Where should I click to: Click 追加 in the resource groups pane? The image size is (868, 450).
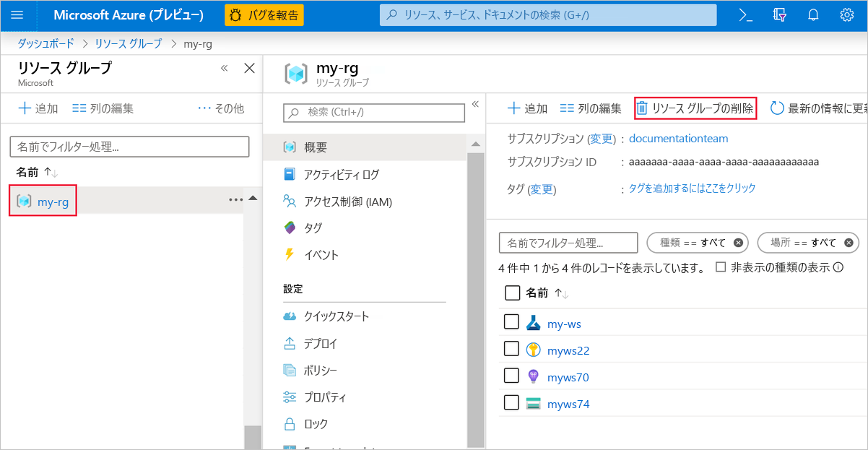[38, 108]
